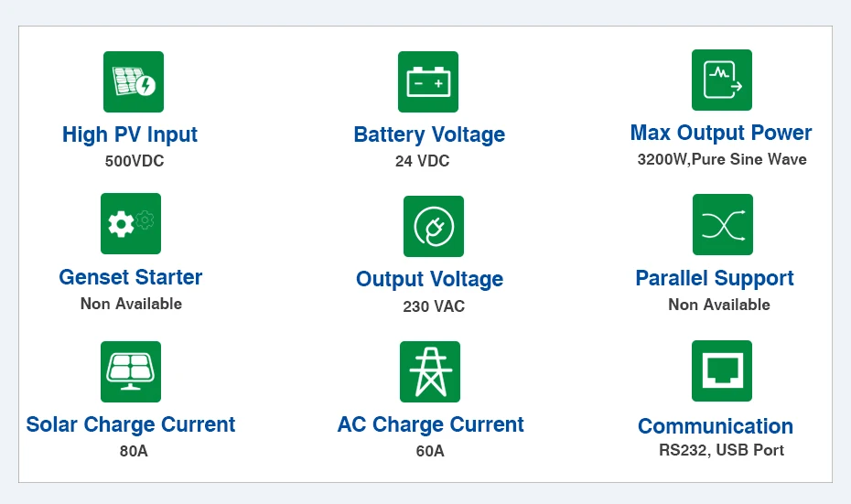Viewport: 851px width, 504px height.
Task: Click the Output Voltage heading
Action: (430, 279)
